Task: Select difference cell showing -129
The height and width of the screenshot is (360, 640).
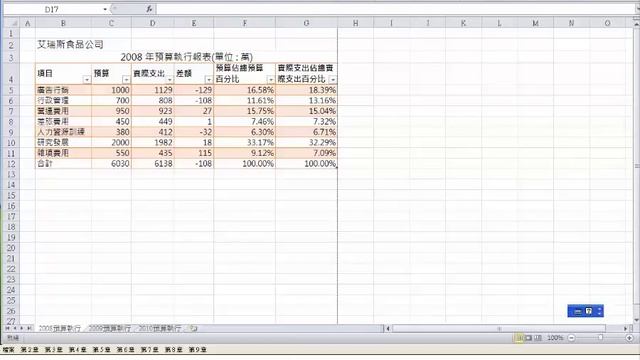Action: [194, 90]
